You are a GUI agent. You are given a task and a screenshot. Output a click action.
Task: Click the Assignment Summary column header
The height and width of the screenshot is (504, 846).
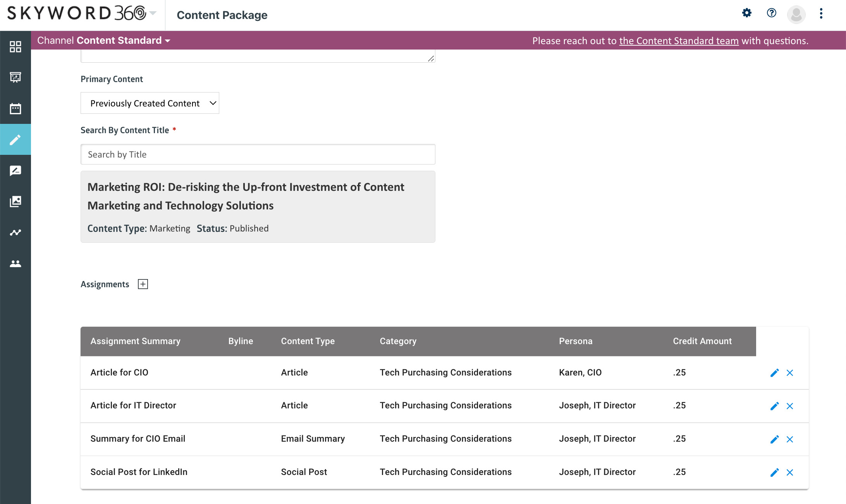[x=135, y=341]
